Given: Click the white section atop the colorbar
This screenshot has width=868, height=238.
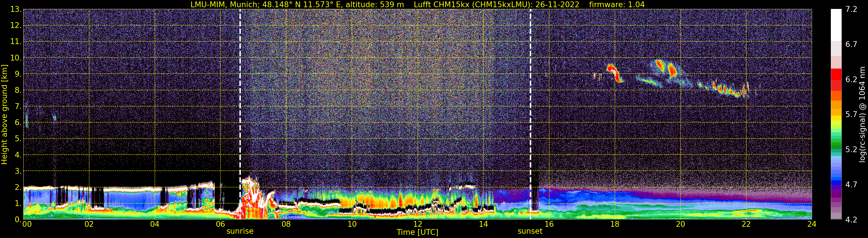Looking at the screenshot, I should (836, 25).
